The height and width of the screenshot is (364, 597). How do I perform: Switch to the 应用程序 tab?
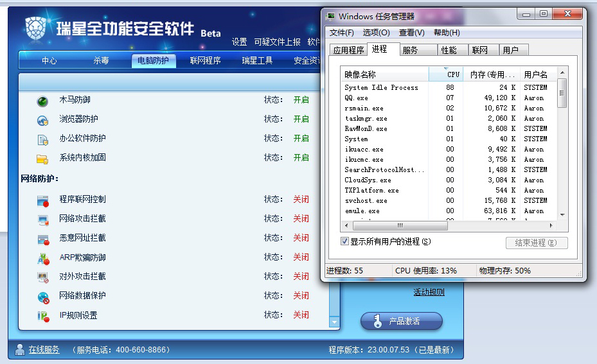click(348, 50)
